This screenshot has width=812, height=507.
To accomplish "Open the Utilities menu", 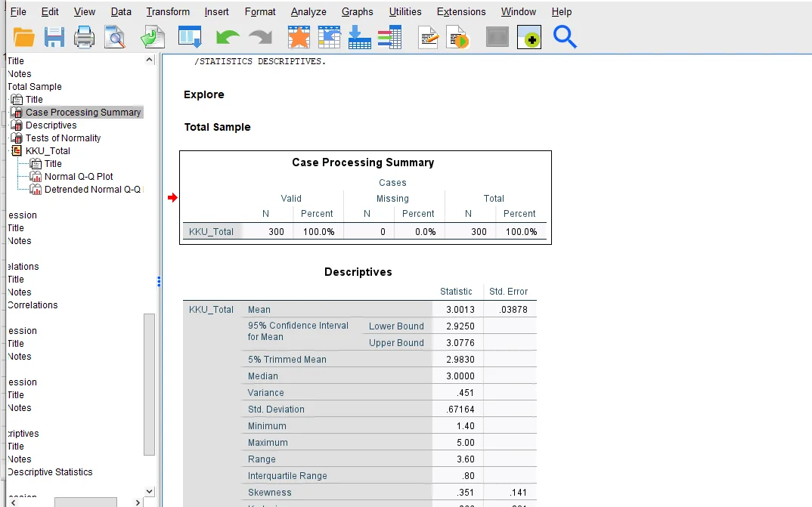I will point(405,11).
